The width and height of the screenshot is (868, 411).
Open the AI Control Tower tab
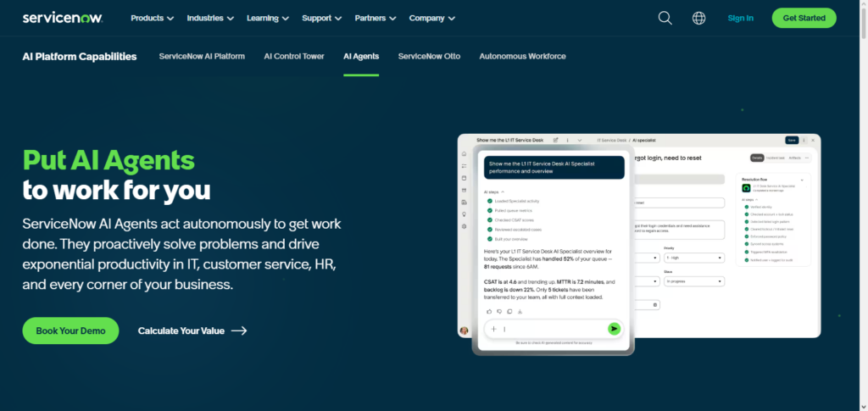[x=294, y=57]
